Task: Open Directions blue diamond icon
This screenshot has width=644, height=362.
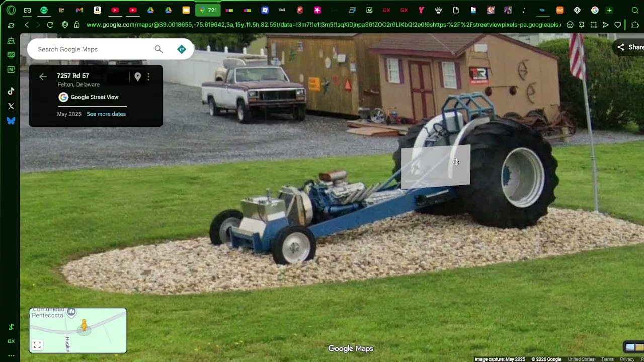Action: pyautogui.click(x=182, y=49)
